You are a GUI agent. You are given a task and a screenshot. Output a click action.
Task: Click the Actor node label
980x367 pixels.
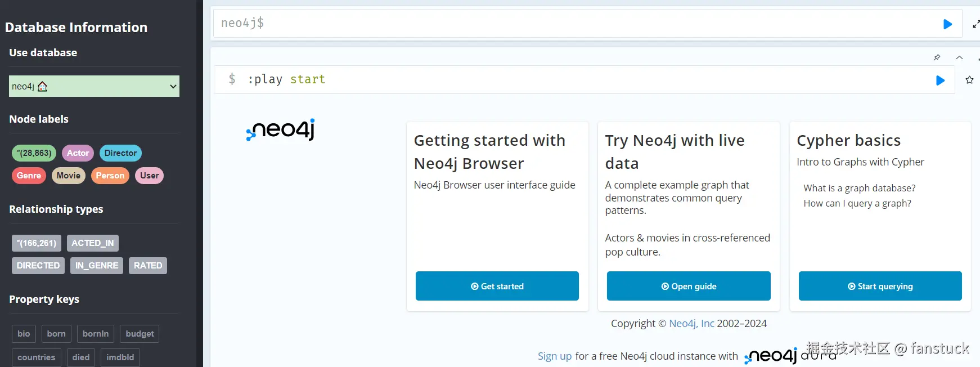(78, 153)
